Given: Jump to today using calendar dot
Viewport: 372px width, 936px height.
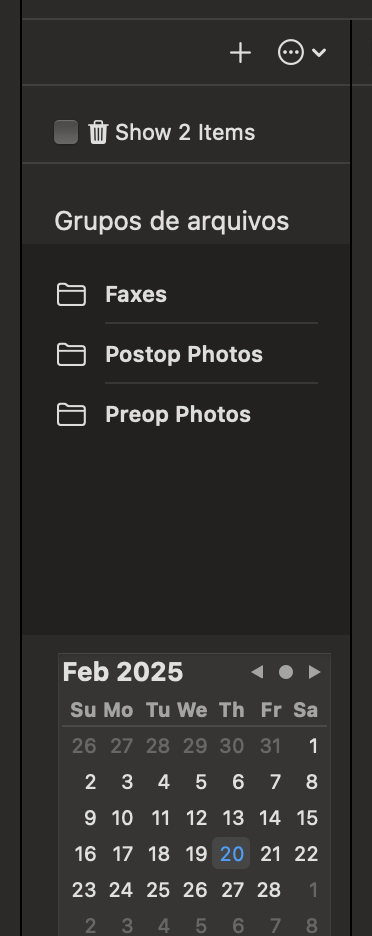Looking at the screenshot, I should click(286, 672).
